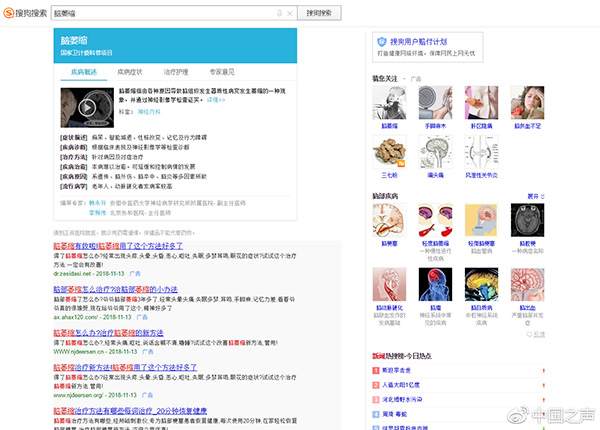
Task: Open the brain MRI scan thumbnail
Action: pyautogui.click(x=527, y=220)
